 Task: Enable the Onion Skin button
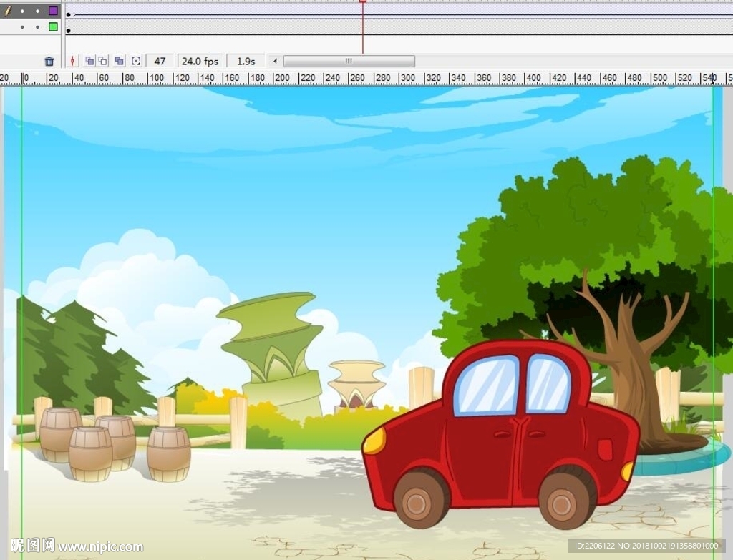click(x=89, y=61)
